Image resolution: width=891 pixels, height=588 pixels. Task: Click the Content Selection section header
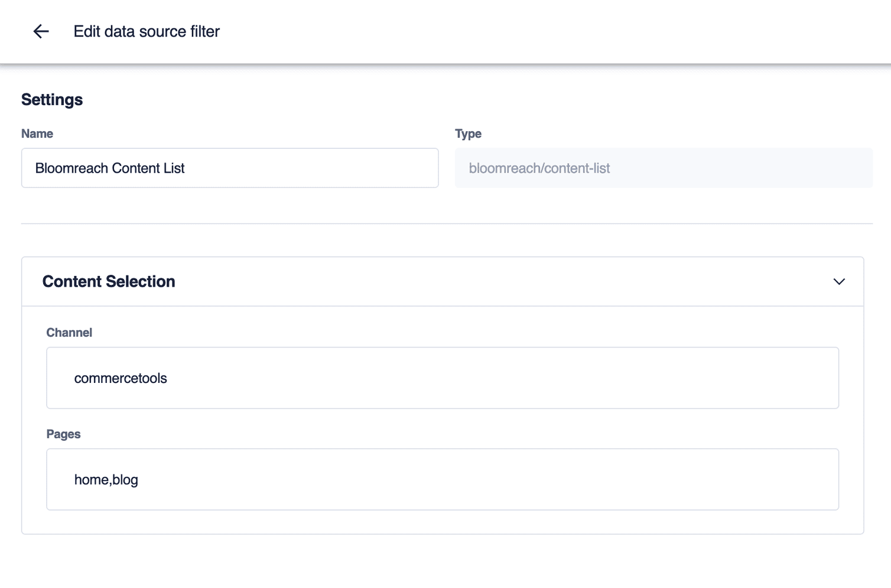pos(108,282)
